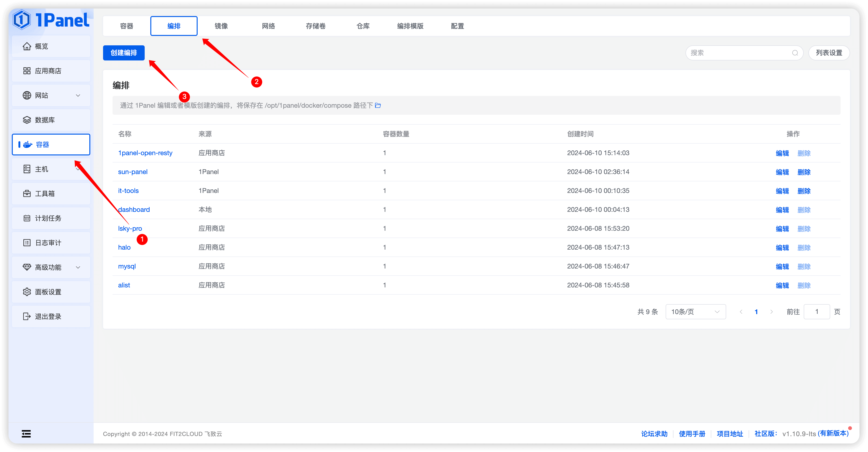Click the 1Panel logo icon

pyautogui.click(x=22, y=20)
